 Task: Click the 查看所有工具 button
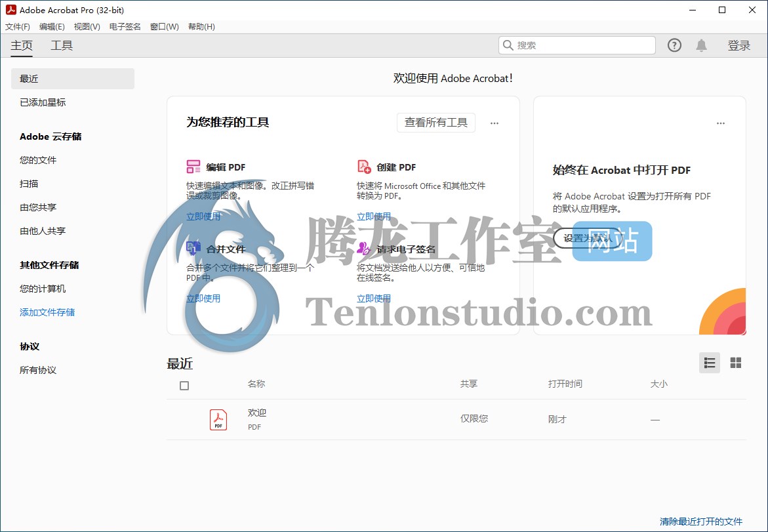pyautogui.click(x=436, y=123)
